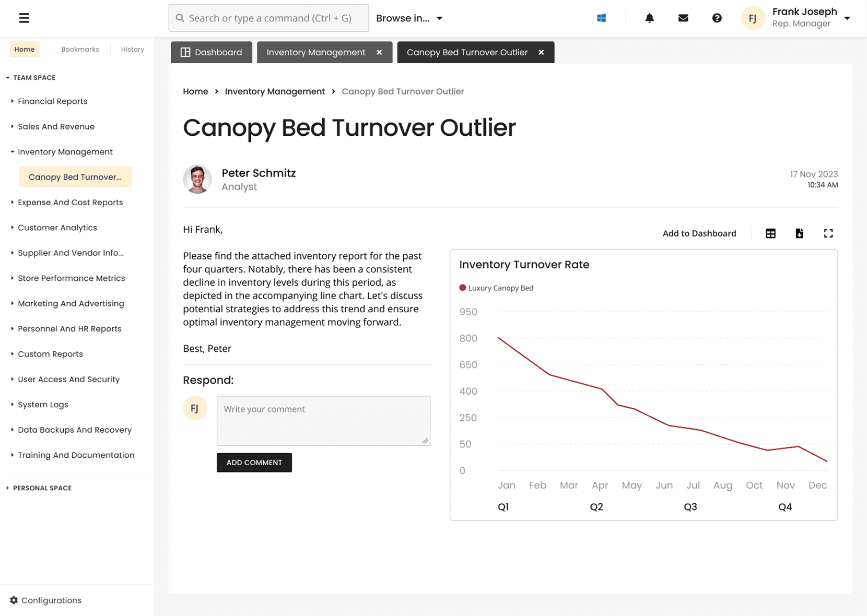Image resolution: width=867 pixels, height=616 pixels.
Task: Go to Home breadcrumb
Action: [x=195, y=91]
